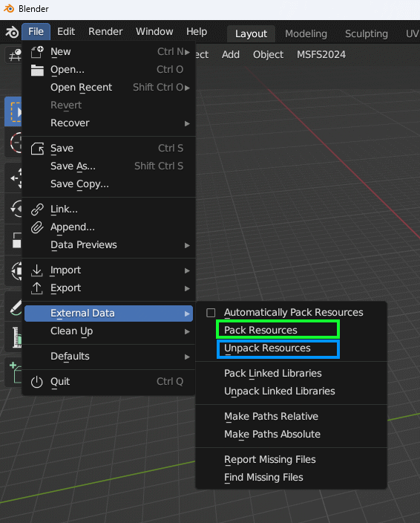The image size is (420, 523).
Task: Open the Edit menu
Action: point(66,32)
